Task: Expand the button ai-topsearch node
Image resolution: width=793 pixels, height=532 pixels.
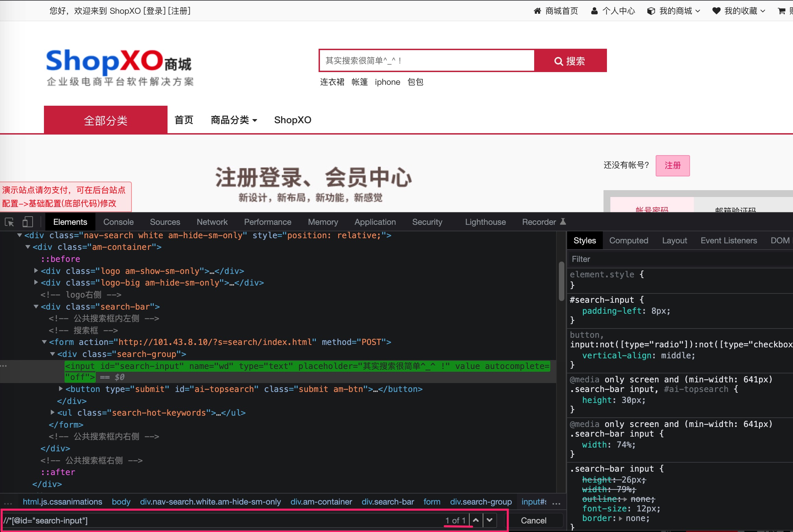Action: click(x=61, y=389)
